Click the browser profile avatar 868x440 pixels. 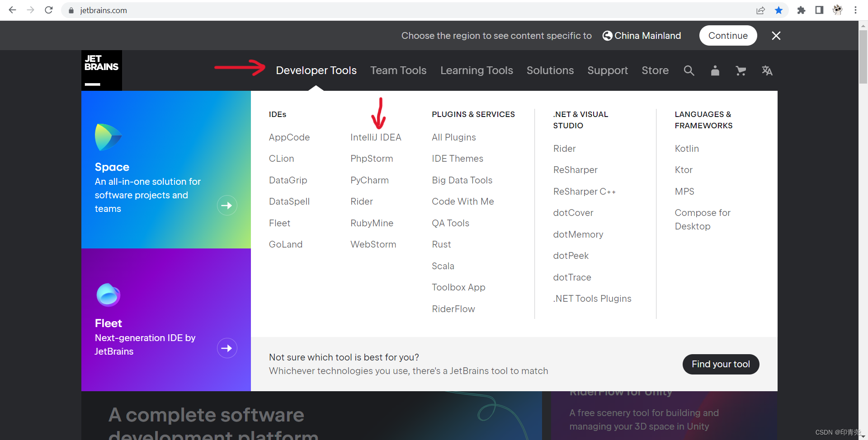(x=837, y=10)
